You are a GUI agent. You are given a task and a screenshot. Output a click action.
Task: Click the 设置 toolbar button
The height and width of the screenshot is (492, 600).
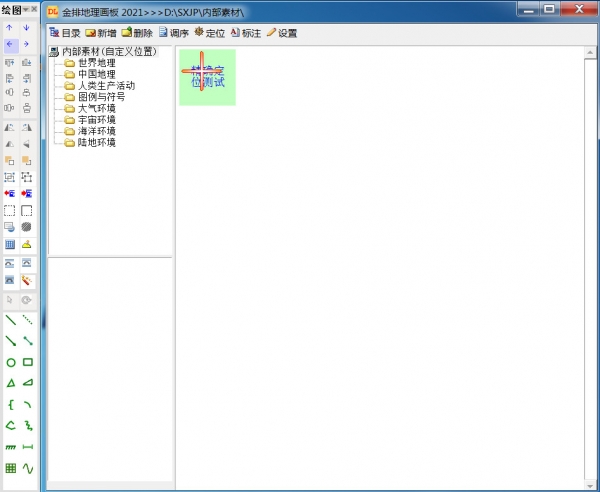[282, 33]
